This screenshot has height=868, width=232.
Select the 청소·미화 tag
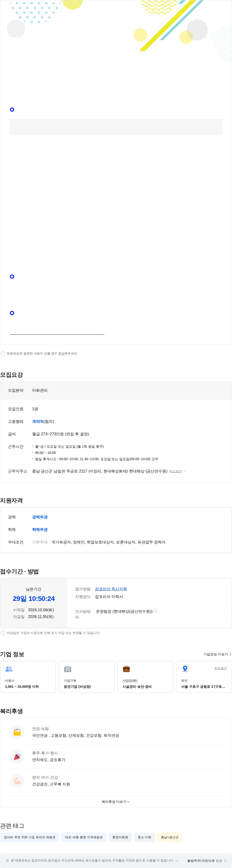tap(144, 837)
